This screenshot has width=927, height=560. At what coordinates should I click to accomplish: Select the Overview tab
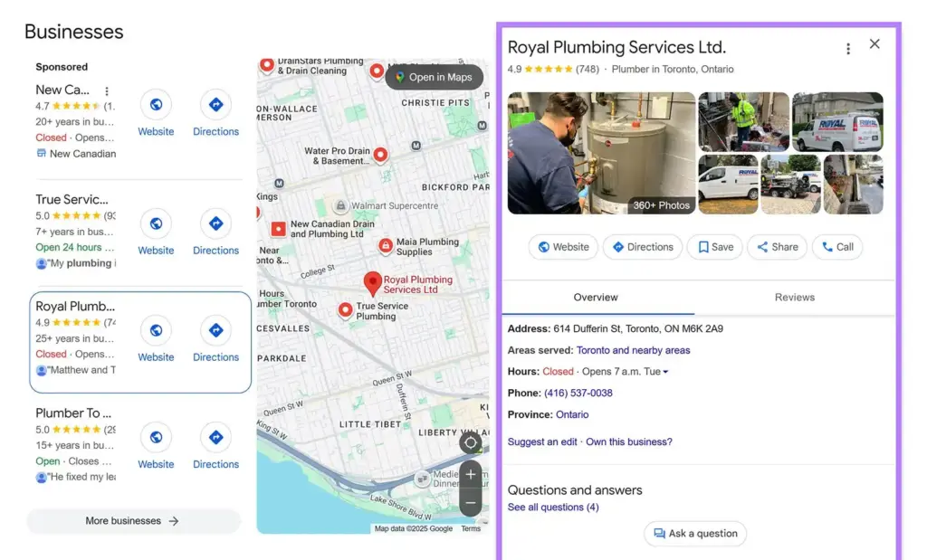595,297
